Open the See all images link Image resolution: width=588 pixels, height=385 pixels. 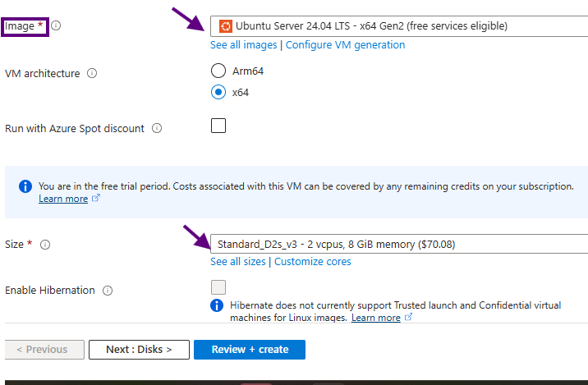(x=243, y=45)
